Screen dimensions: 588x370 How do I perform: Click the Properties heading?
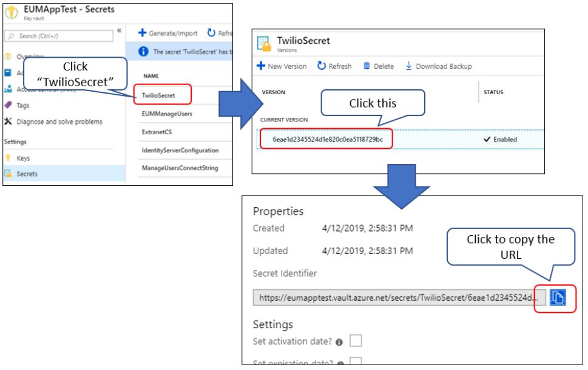pyautogui.click(x=279, y=211)
